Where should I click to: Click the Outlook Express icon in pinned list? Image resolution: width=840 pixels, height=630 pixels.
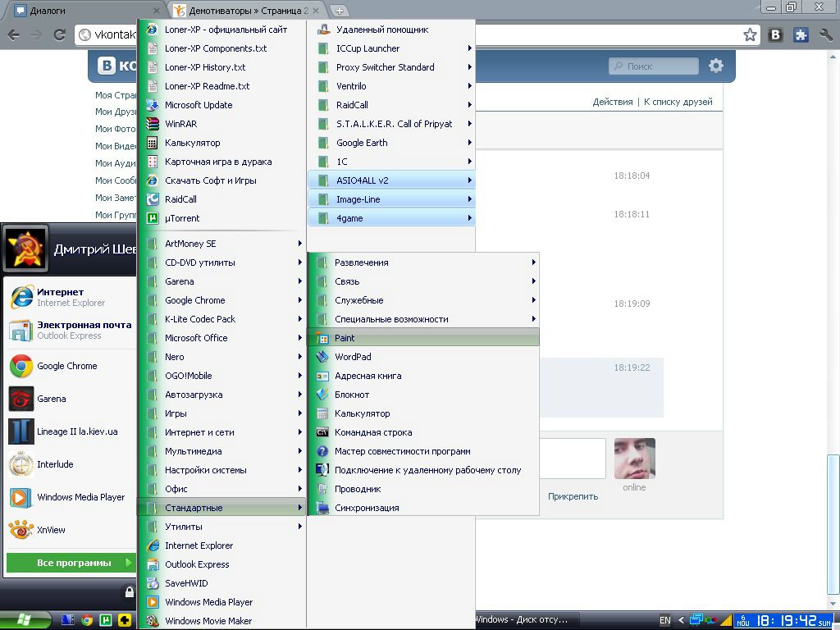(21, 330)
